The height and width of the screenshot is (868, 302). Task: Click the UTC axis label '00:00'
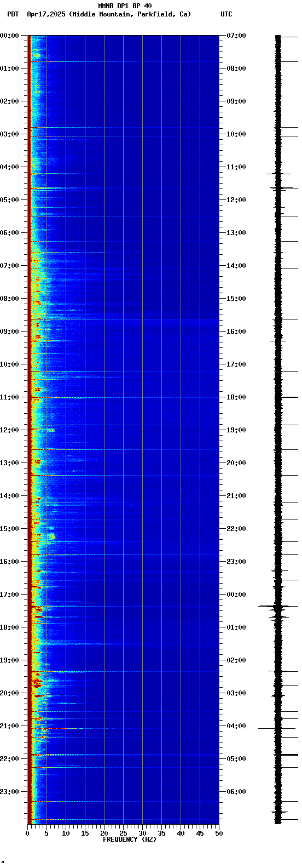[x=236, y=595]
